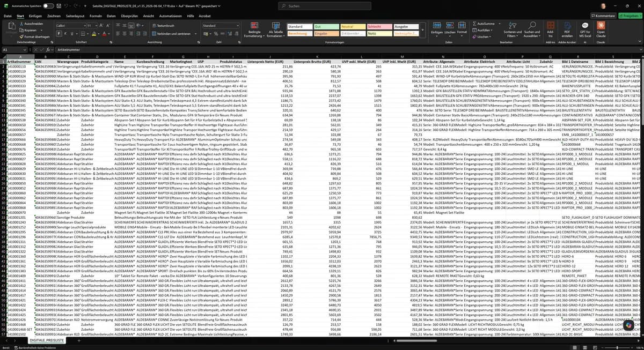
Task: Click the user account avatar
Action: 603,5
